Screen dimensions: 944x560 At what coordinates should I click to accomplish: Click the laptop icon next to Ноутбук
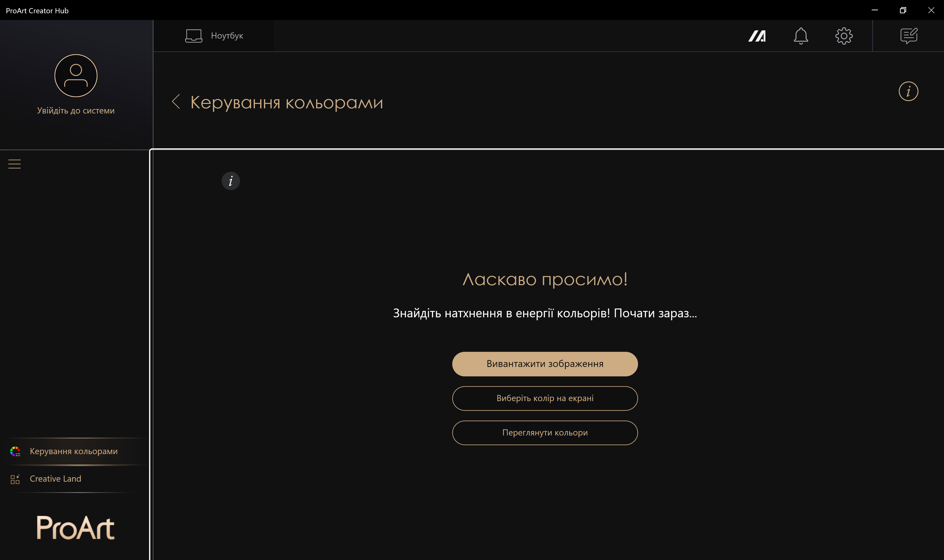tap(194, 36)
